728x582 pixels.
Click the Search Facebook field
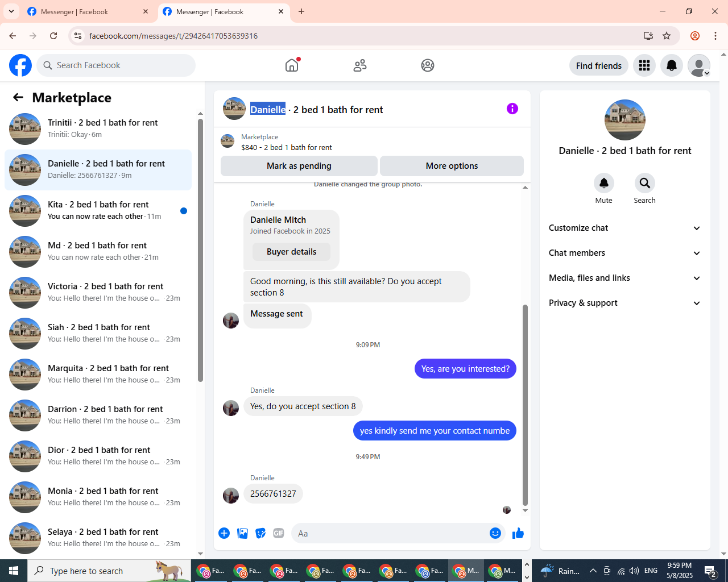pos(116,65)
